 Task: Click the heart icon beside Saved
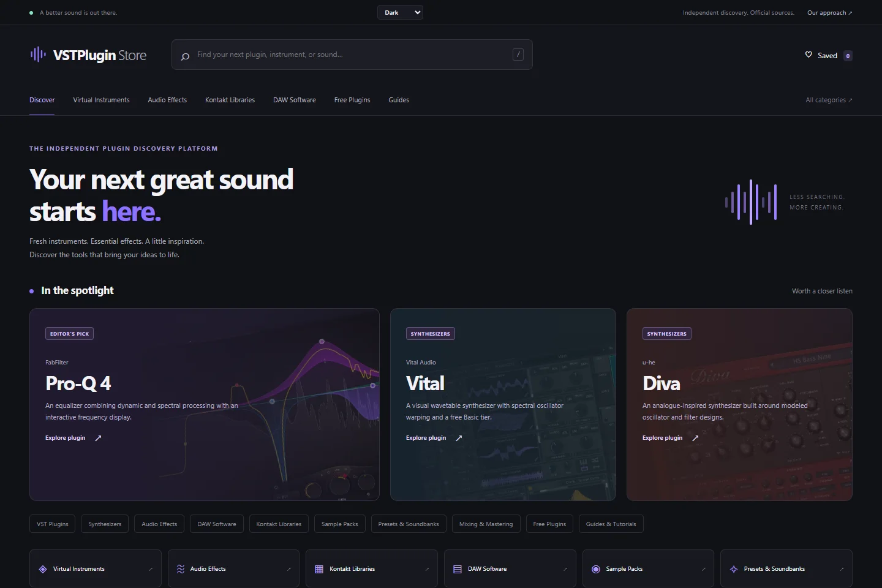pos(809,55)
